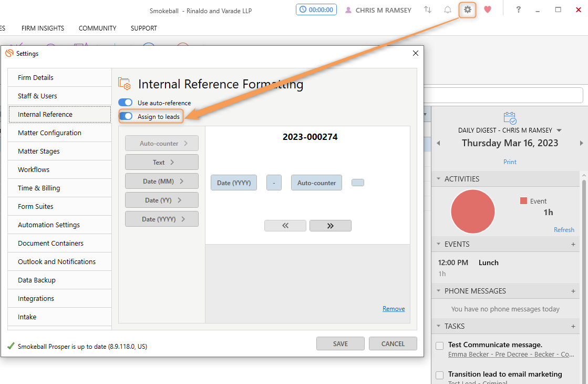Open the SUPPORT menu

(143, 28)
